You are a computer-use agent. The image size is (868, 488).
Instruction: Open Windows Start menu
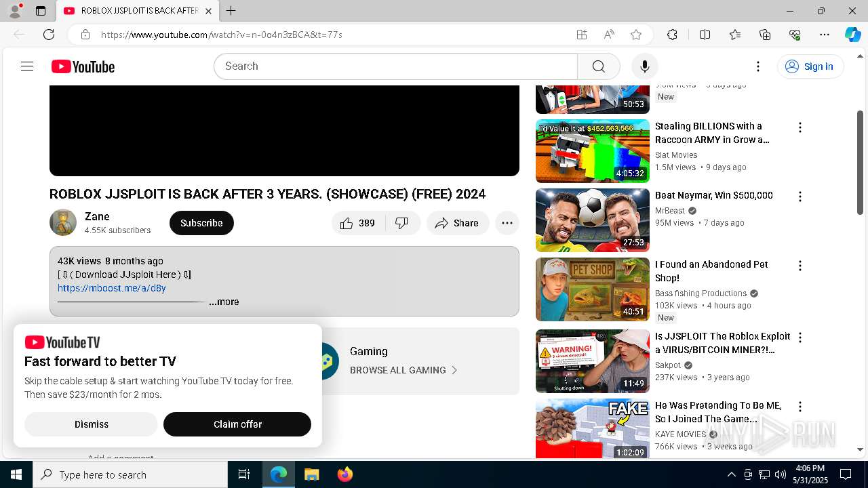[16, 474]
